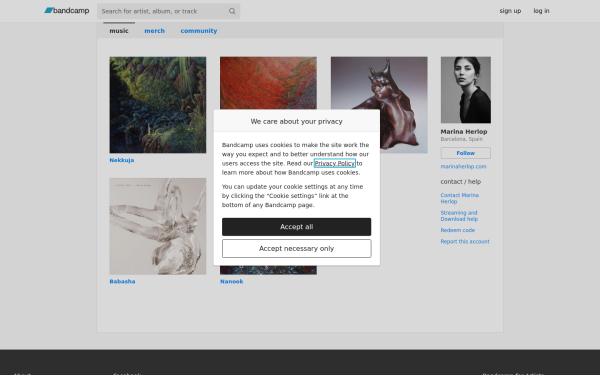Open Contact Marina Herlop link
Screen dimensions: 600x375
click(x=460, y=198)
